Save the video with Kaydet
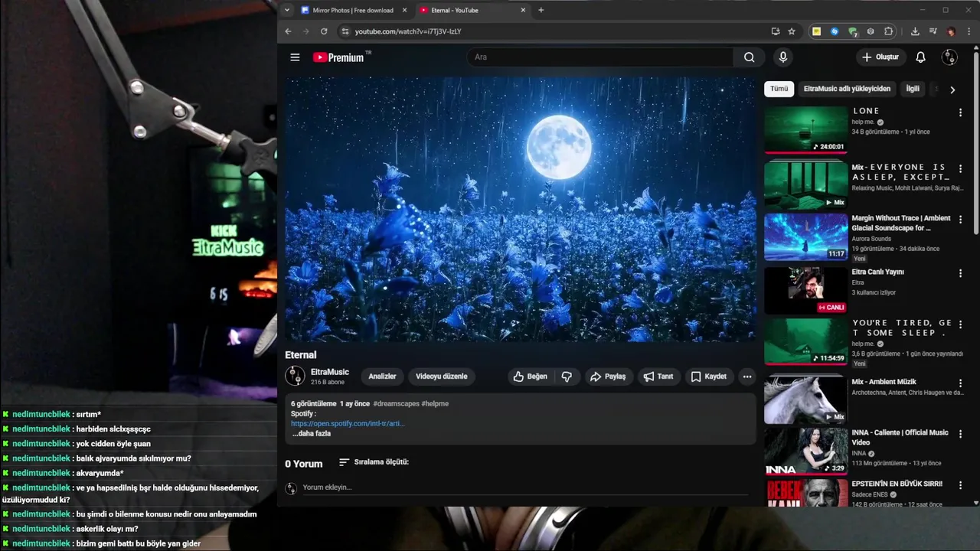Screen dimensions: 980x551 [709, 377]
